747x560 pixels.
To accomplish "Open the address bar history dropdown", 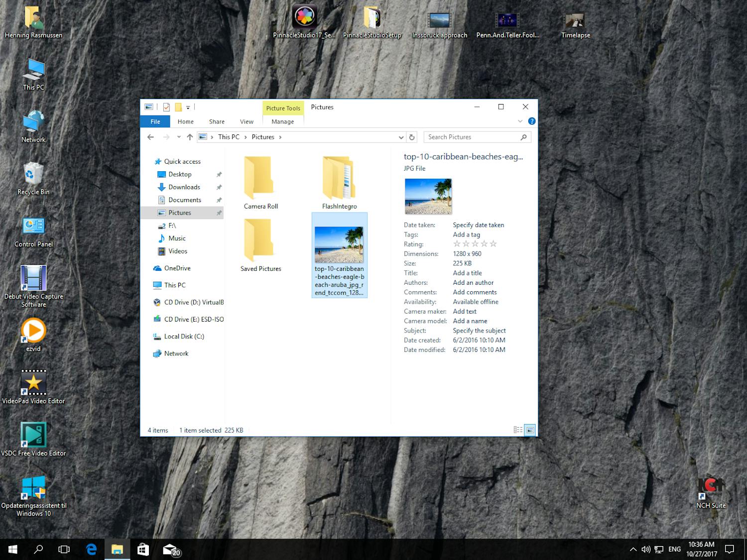I will tap(401, 137).
